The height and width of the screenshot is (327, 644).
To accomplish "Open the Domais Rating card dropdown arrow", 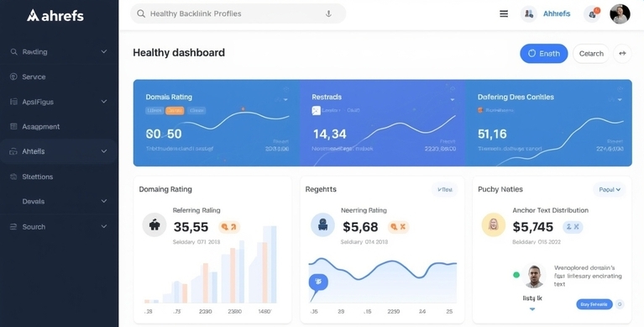I will tap(285, 100).
